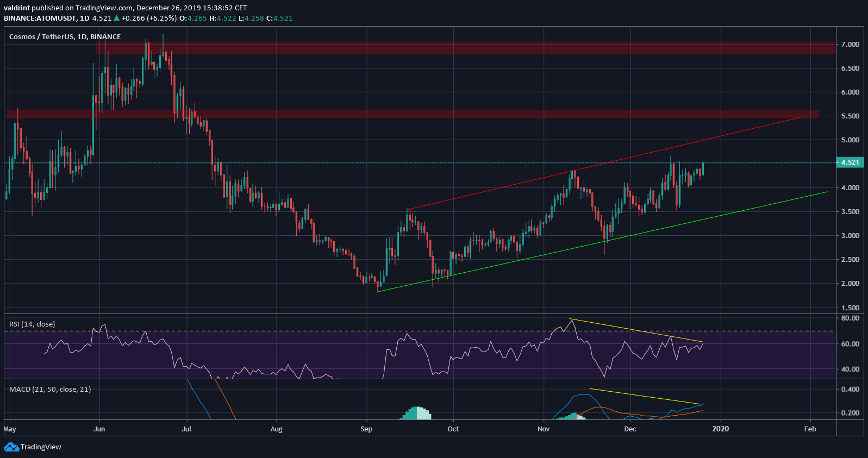Viewport: 868px width, 458px height.
Task: Select the green ascending support trendline
Action: pyautogui.click(x=602, y=241)
